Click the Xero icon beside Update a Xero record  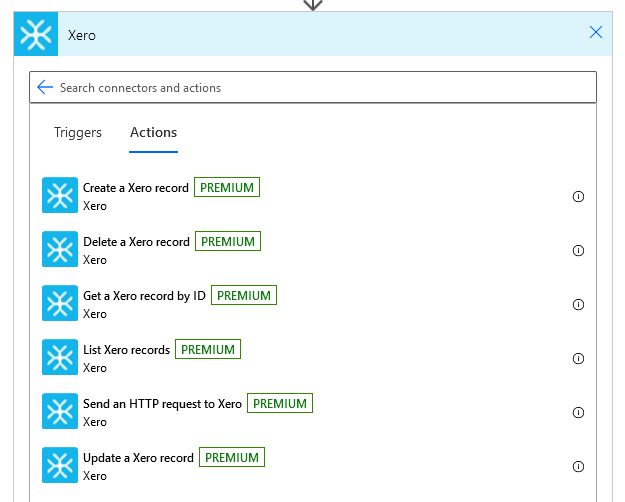[x=60, y=465]
